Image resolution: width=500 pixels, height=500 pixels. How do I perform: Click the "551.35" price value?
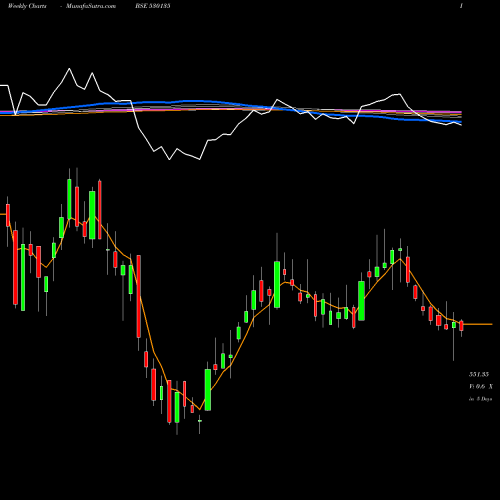[479, 374]
